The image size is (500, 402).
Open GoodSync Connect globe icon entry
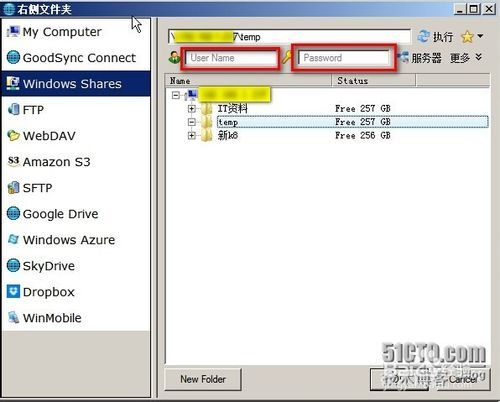point(13,57)
